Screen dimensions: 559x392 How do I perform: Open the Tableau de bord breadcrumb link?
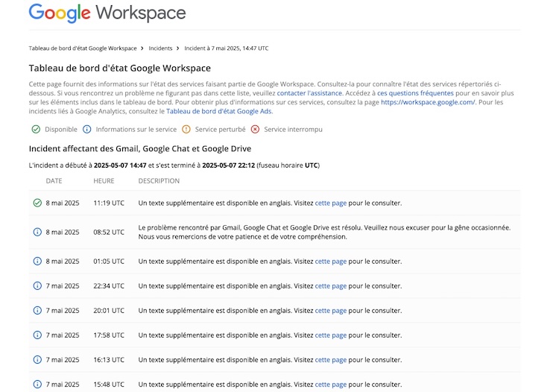pyautogui.click(x=83, y=48)
